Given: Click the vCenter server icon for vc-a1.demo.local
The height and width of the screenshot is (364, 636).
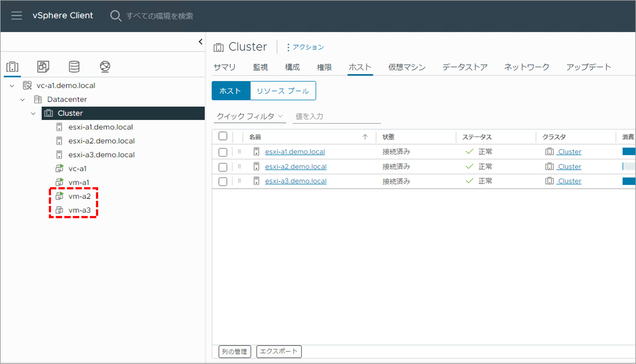Looking at the screenshot, I should (27, 86).
